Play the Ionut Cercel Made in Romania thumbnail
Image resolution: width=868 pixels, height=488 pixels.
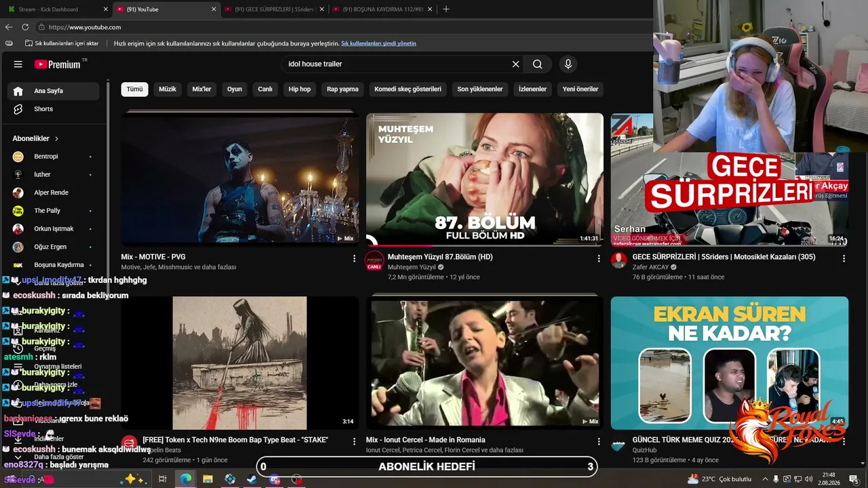coord(484,363)
